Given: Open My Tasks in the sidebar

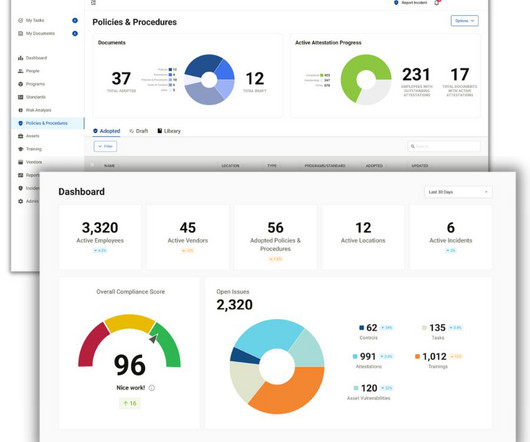Looking at the screenshot, I should tap(35, 20).
